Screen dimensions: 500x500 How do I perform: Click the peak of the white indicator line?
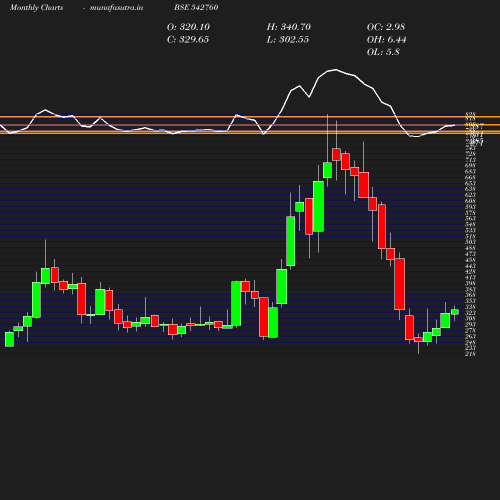(336, 70)
